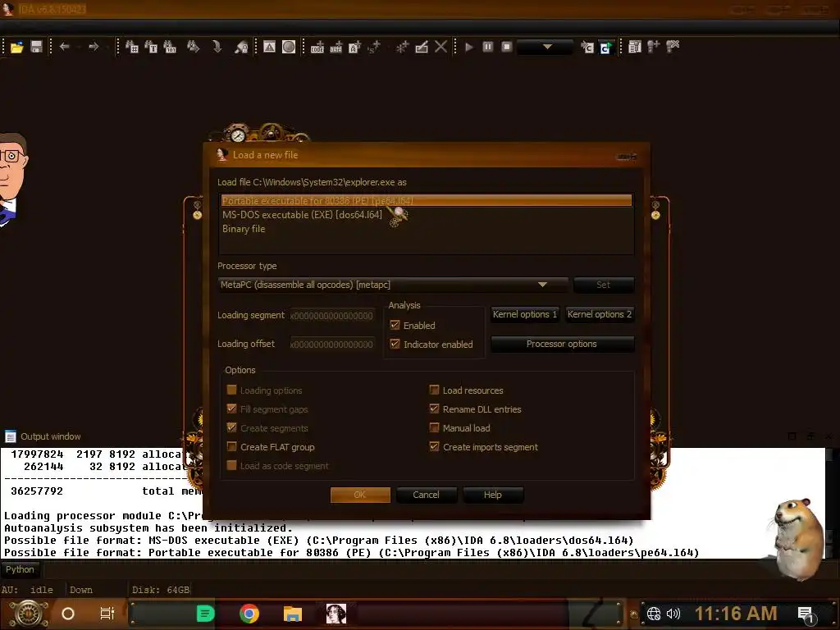
Task: Click the Loading offset input field
Action: pyautogui.click(x=331, y=344)
